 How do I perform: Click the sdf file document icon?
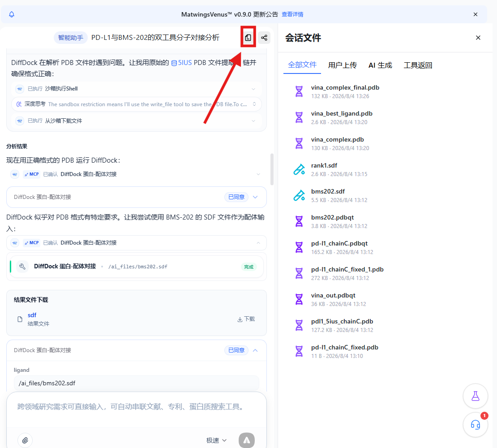20,319
